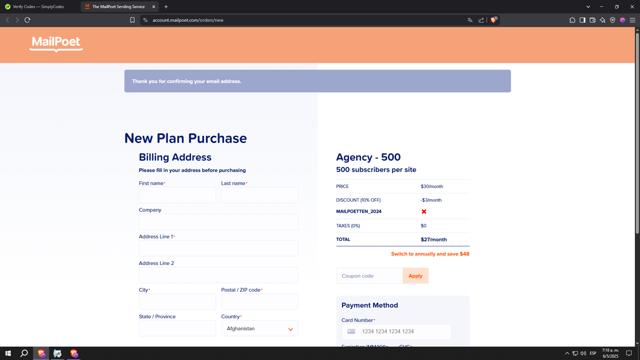Go forward using the browser forward arrow

click(x=17, y=20)
